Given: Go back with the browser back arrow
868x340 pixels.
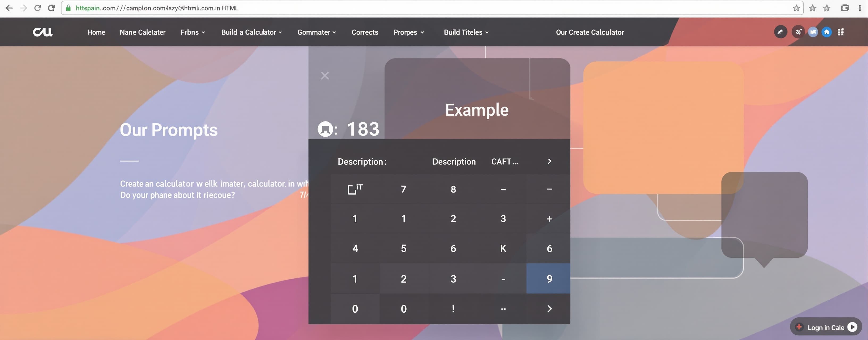Looking at the screenshot, I should (9, 8).
